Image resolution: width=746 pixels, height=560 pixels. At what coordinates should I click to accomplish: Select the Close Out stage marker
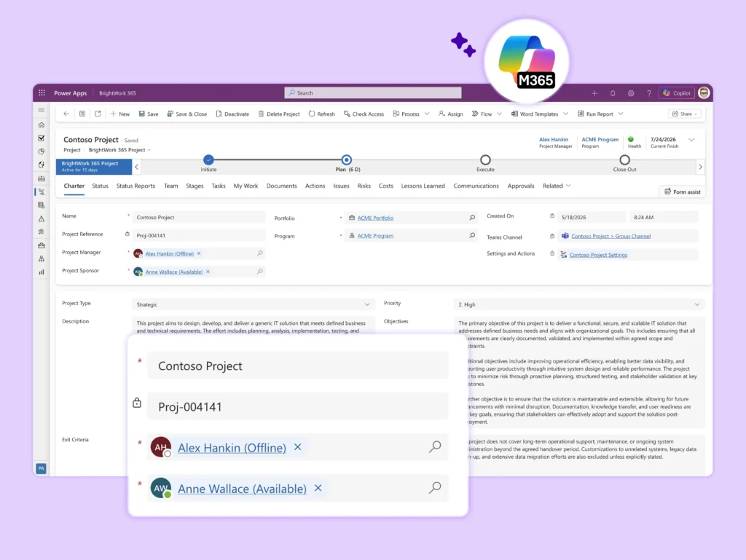pyautogui.click(x=624, y=159)
